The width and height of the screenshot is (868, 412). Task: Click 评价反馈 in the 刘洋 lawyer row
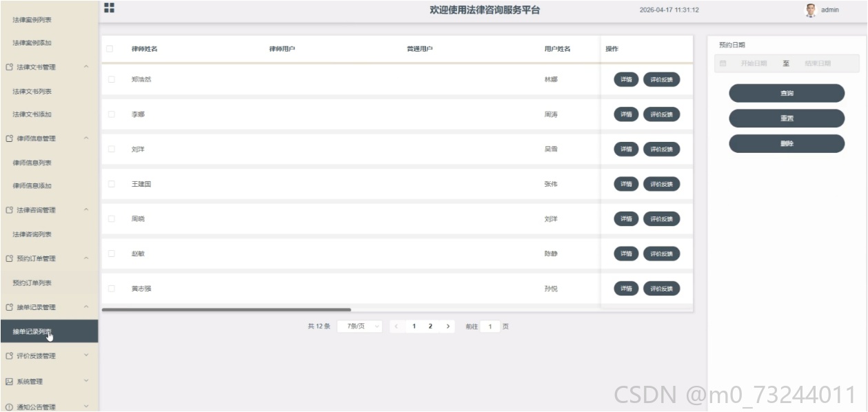point(662,150)
